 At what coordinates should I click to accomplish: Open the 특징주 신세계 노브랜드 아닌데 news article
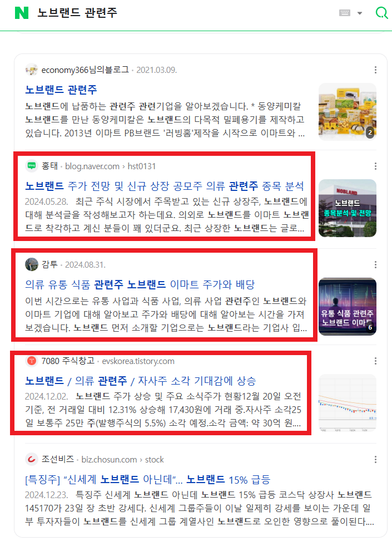147,479
